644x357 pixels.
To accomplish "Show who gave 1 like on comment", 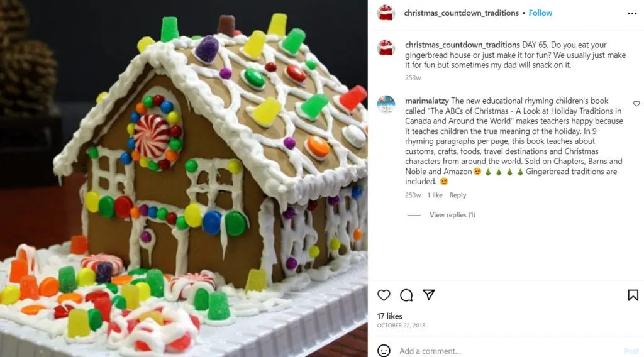I will [435, 195].
